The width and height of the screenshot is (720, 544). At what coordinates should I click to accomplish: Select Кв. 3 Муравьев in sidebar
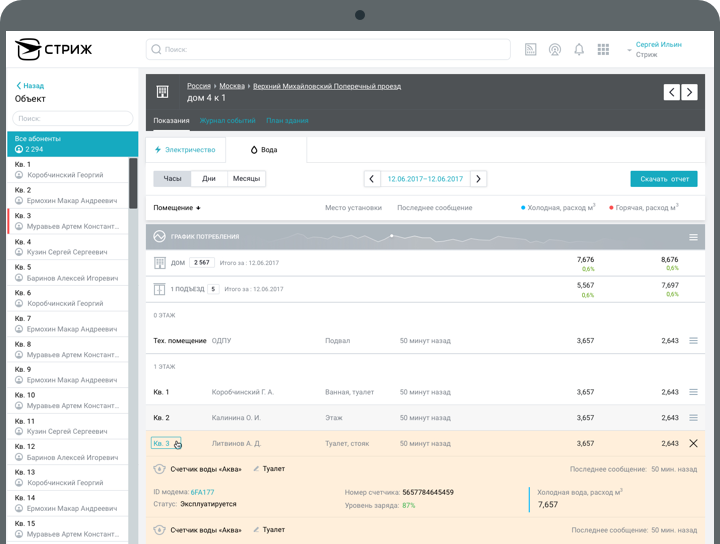[68, 221]
